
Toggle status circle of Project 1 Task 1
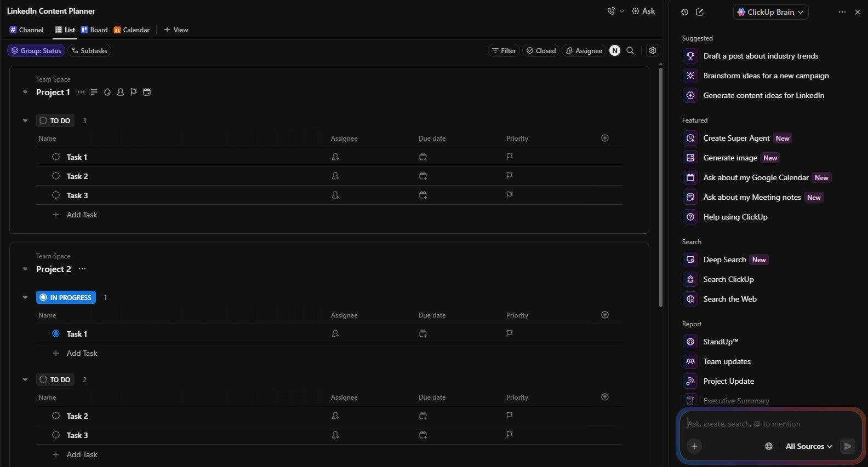[56, 157]
